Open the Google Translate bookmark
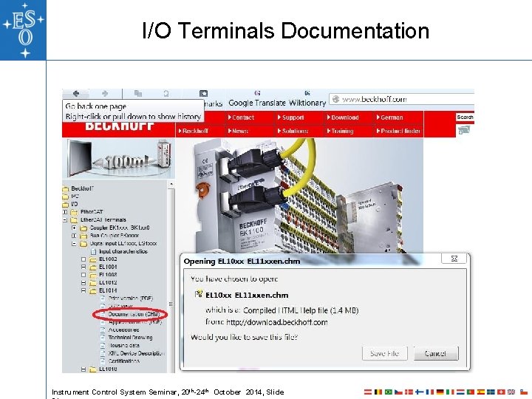 point(257,103)
